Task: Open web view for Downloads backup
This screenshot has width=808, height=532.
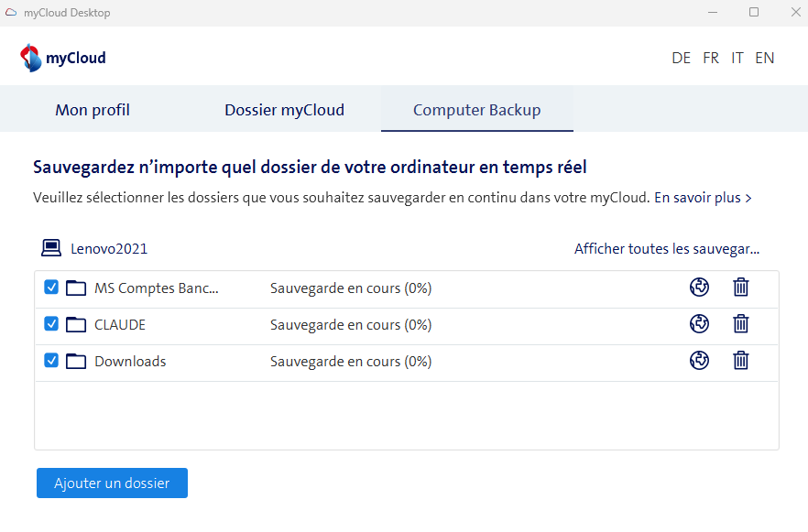Action: click(699, 361)
